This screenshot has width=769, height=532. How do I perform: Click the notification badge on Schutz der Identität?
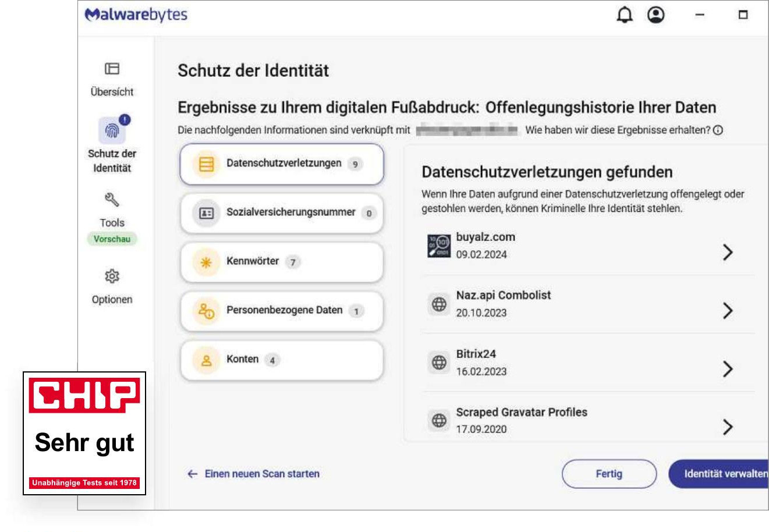pos(125,120)
